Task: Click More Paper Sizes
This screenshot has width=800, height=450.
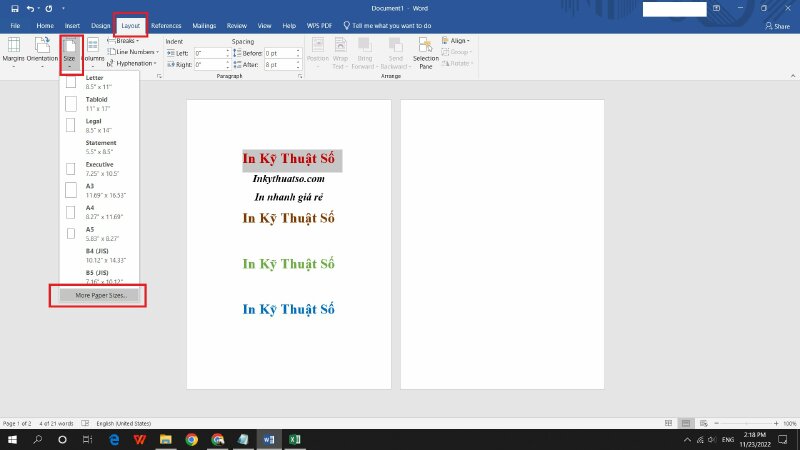Action: (99, 295)
